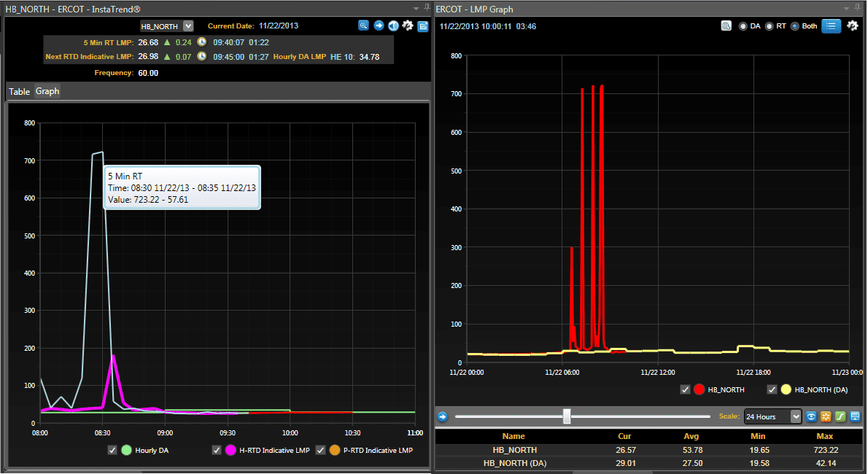Click the Hourly DA LMP value 34.78

coord(369,57)
